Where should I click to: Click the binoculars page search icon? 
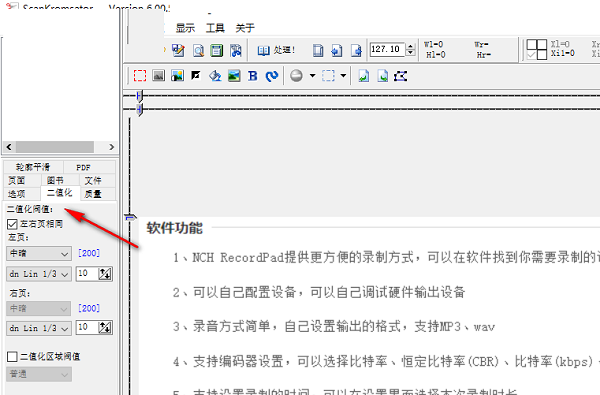tap(236, 50)
